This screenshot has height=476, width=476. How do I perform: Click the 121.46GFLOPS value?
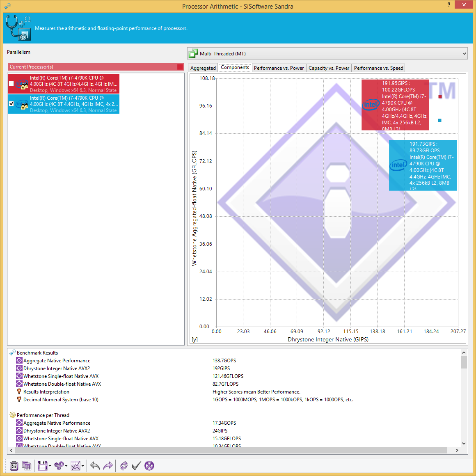(x=228, y=376)
